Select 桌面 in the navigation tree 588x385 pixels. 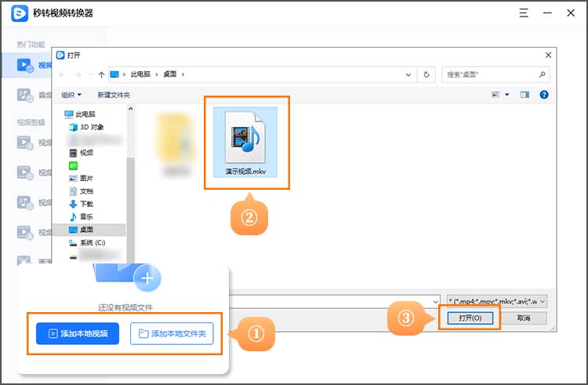(89, 230)
